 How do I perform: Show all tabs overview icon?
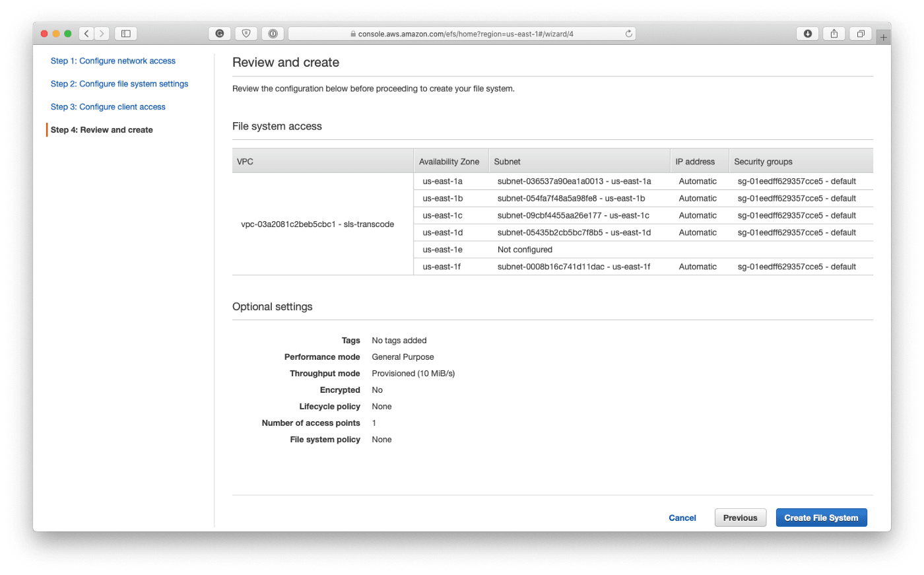pyautogui.click(x=861, y=34)
